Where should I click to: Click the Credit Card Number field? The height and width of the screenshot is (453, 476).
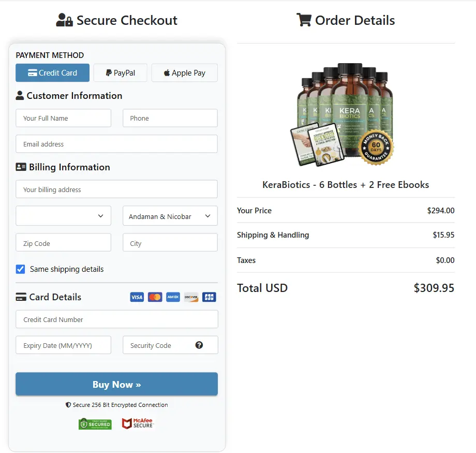click(x=116, y=319)
